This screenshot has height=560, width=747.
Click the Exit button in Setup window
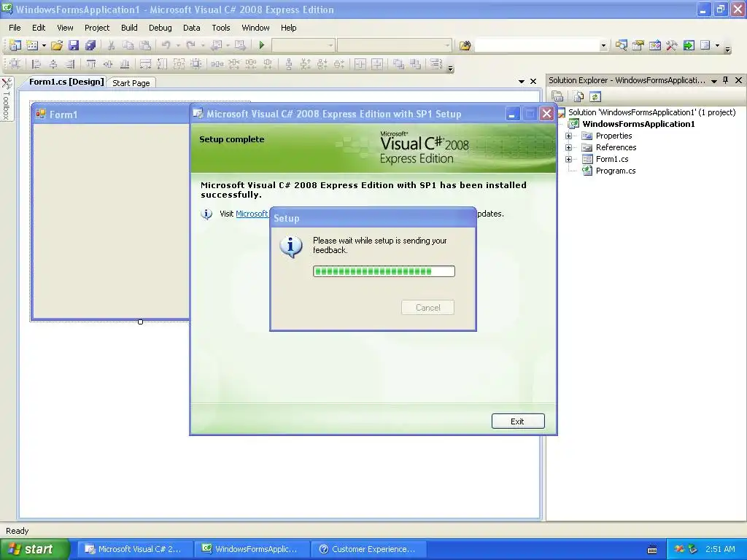(x=518, y=421)
